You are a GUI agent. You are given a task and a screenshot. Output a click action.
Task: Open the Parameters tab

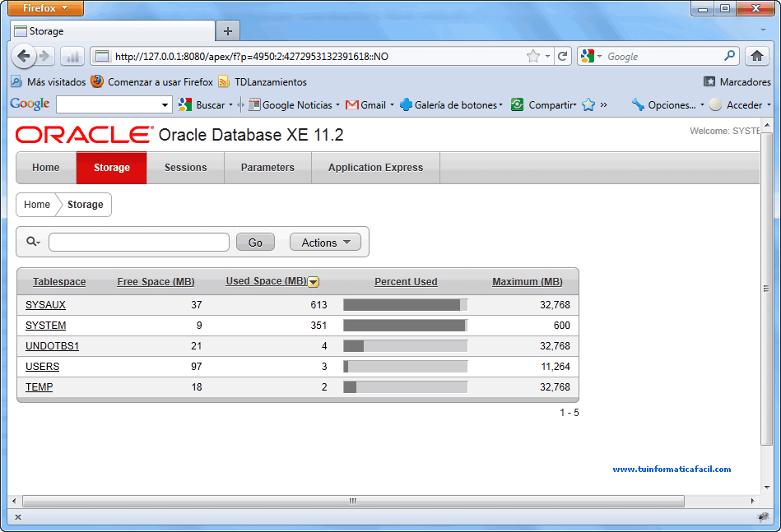pyautogui.click(x=267, y=168)
